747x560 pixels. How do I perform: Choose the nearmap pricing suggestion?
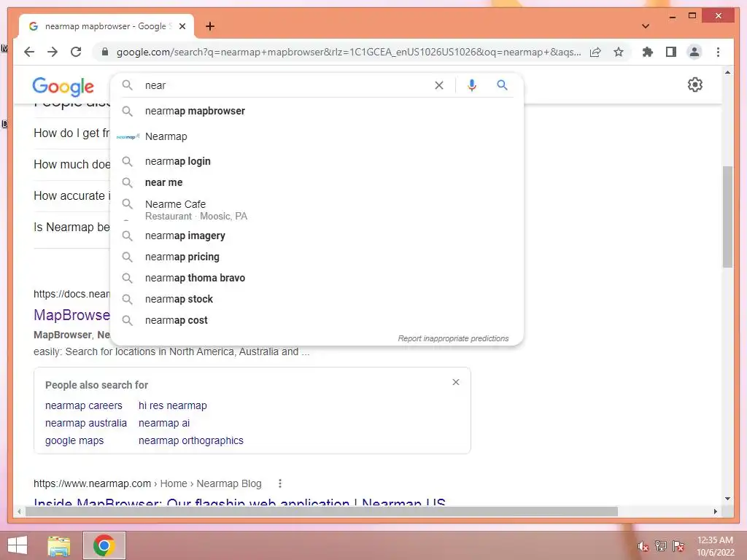pos(317,257)
